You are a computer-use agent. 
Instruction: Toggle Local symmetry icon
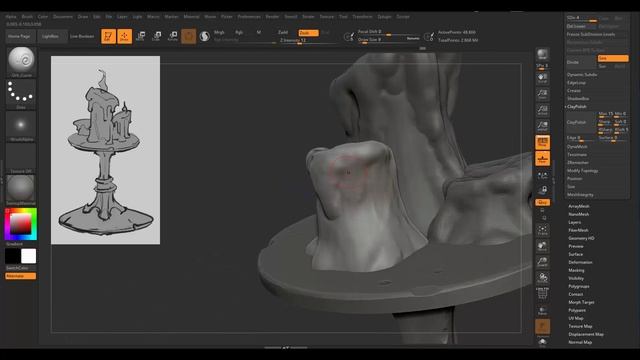tap(542, 176)
